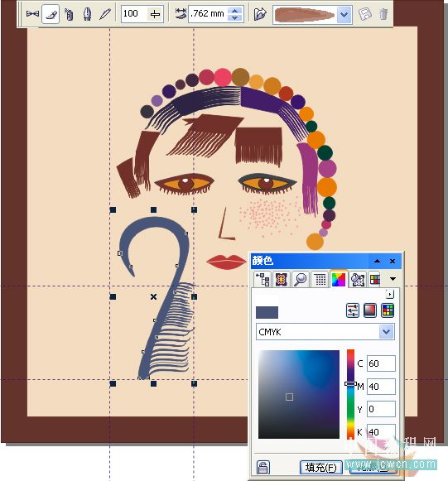Expand the docker tabs overflow arrow

coord(393,279)
